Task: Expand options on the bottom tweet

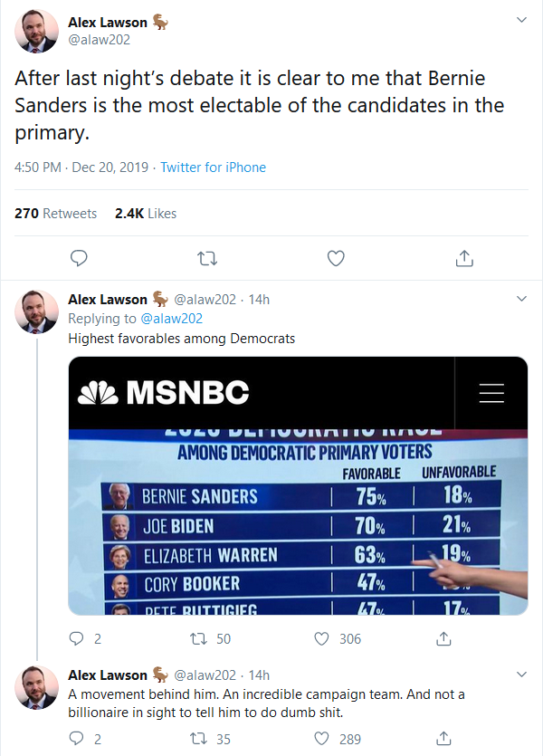Action: pyautogui.click(x=521, y=675)
